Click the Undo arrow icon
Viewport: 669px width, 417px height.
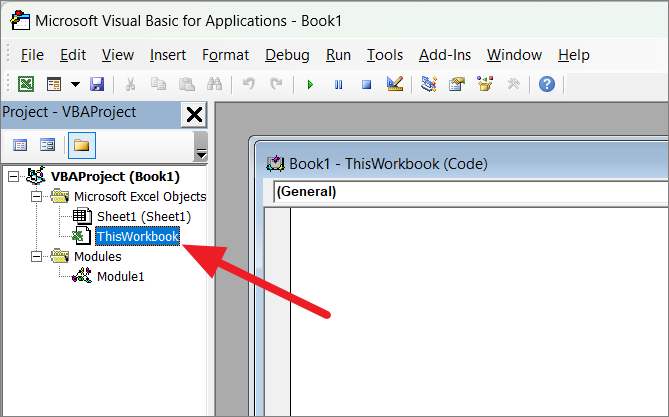pyautogui.click(x=248, y=84)
